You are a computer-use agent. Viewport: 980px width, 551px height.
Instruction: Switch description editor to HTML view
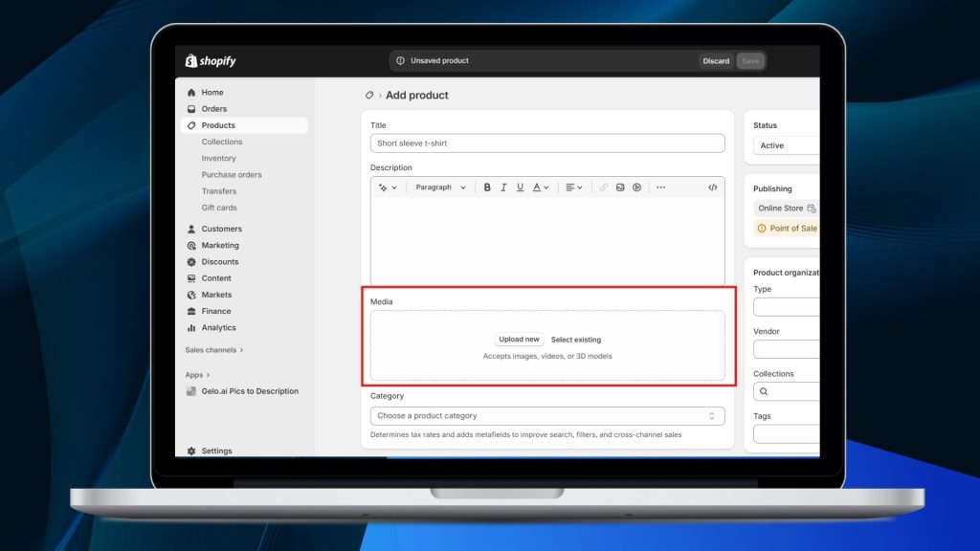pyautogui.click(x=712, y=187)
